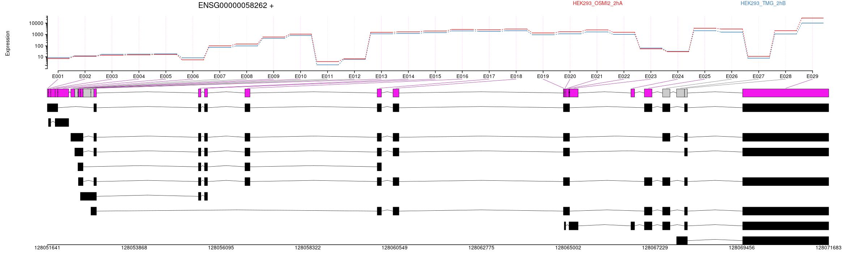Select exon label E021
The height and width of the screenshot is (253, 868).
tap(597, 76)
